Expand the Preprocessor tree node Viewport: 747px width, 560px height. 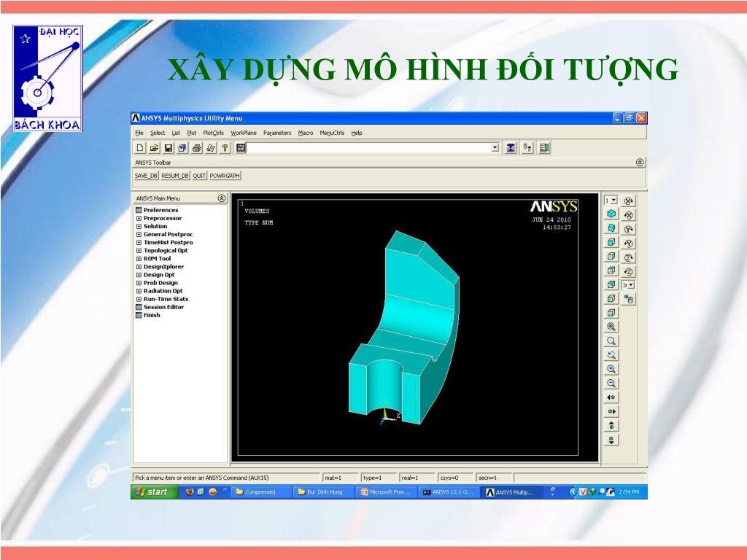click(139, 218)
